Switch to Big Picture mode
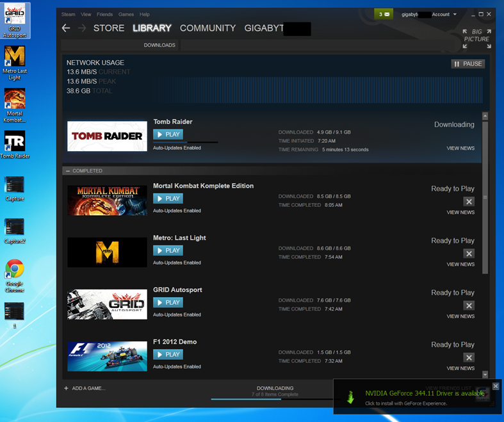This screenshot has height=422, width=504. [x=476, y=38]
